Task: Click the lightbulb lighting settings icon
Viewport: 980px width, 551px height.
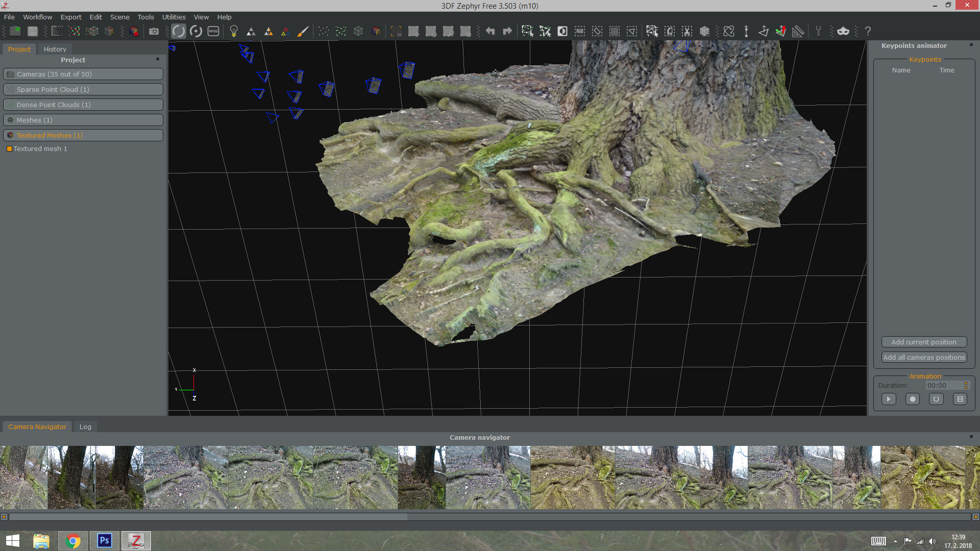Action: tap(233, 31)
